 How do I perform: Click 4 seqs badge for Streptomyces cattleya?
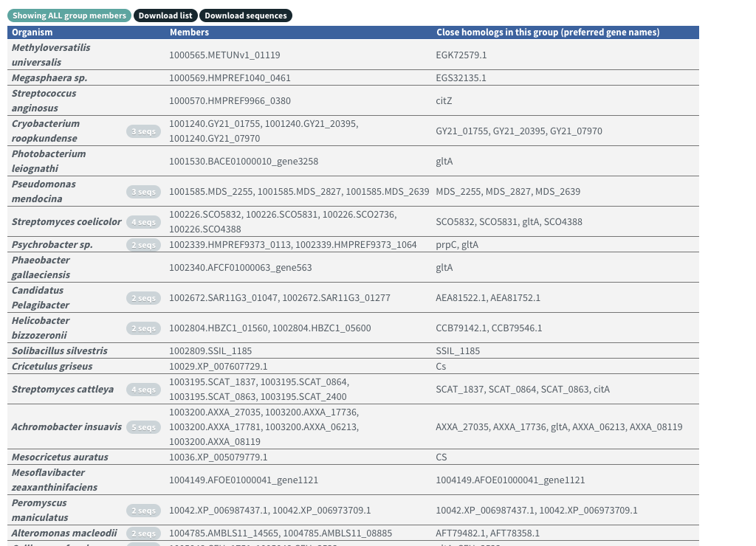(x=144, y=390)
